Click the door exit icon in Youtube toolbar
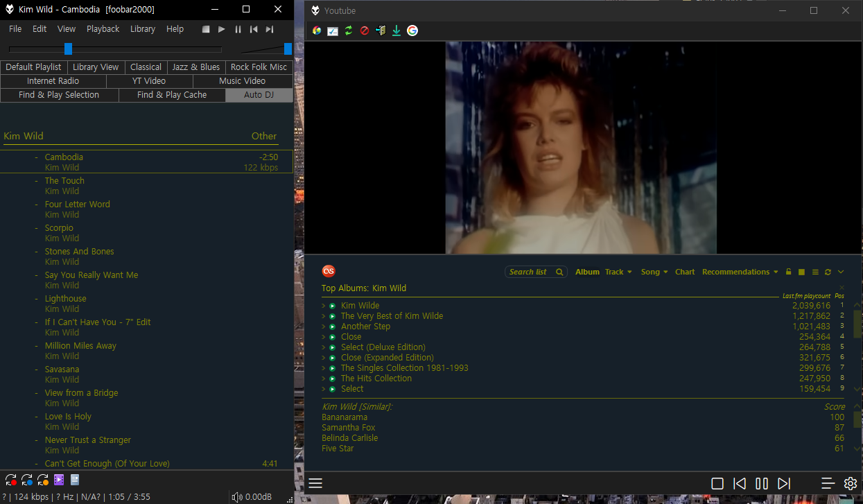The image size is (863, 504). click(x=381, y=31)
